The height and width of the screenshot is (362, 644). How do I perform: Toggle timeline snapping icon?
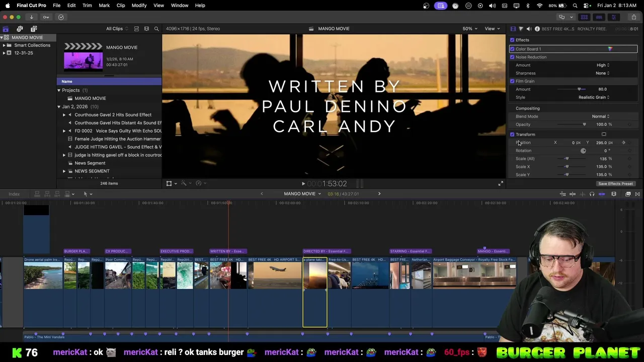pos(602,194)
